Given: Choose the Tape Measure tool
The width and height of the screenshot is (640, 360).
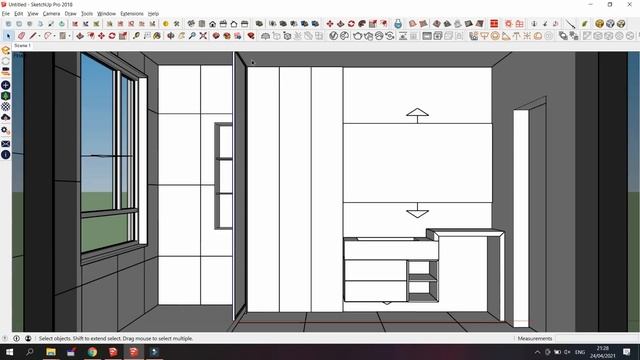Looking at the screenshot, I should click(136, 36).
